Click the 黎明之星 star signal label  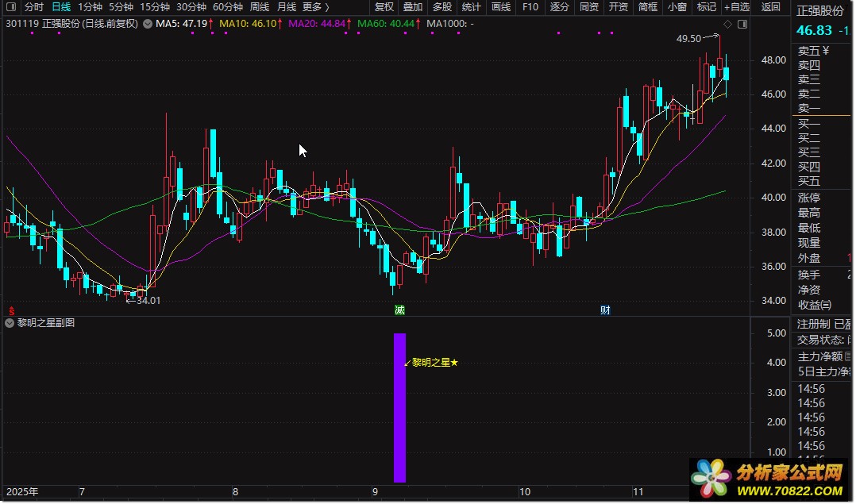[x=434, y=363]
